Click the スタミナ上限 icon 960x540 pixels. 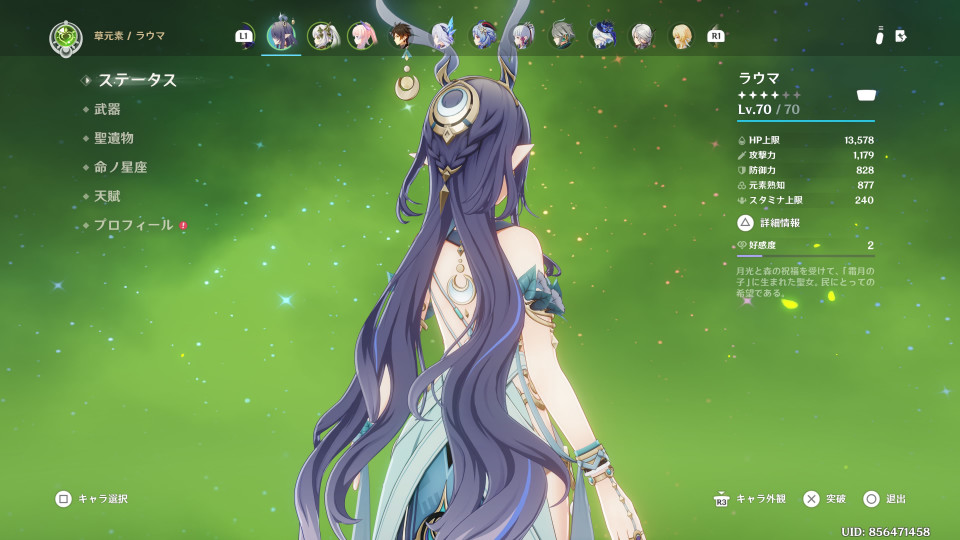(741, 200)
